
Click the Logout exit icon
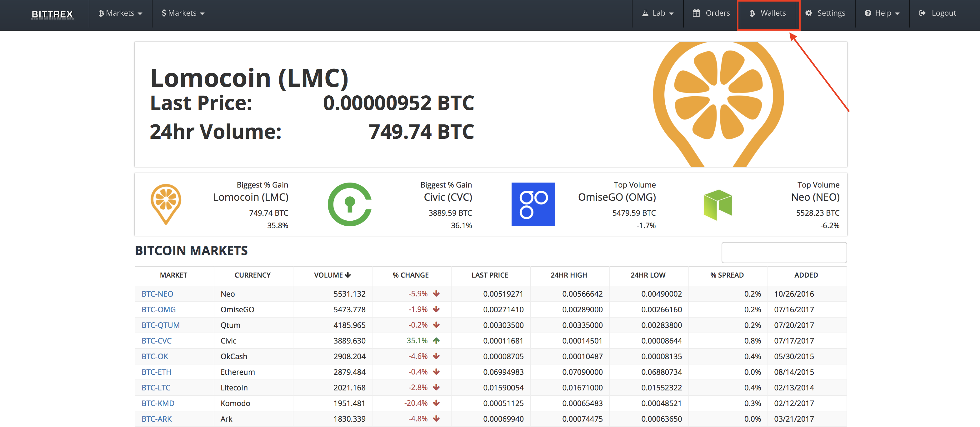[922, 13]
